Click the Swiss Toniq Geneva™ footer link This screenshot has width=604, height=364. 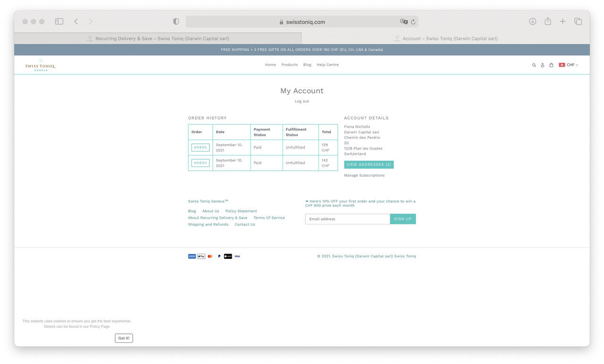[x=208, y=201]
